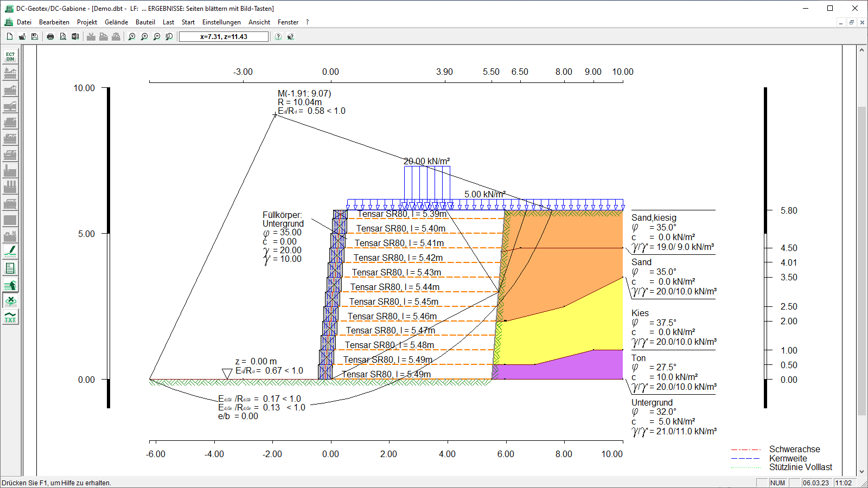This screenshot has height=488, width=868.
Task: Click the coordinate display field
Action: (224, 36)
